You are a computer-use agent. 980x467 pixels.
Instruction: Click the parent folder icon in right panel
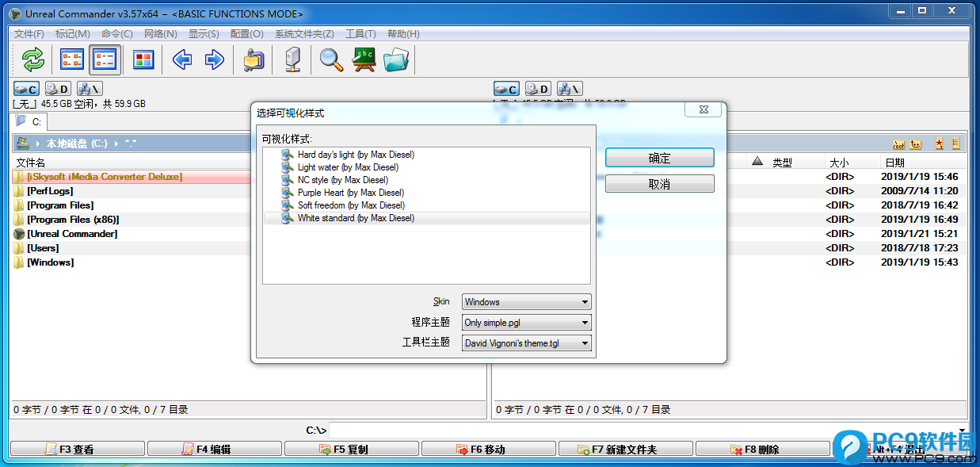point(916,144)
